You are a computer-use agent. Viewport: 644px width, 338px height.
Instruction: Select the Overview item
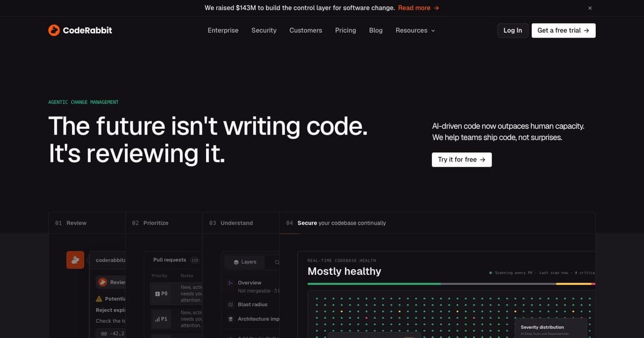click(x=250, y=283)
